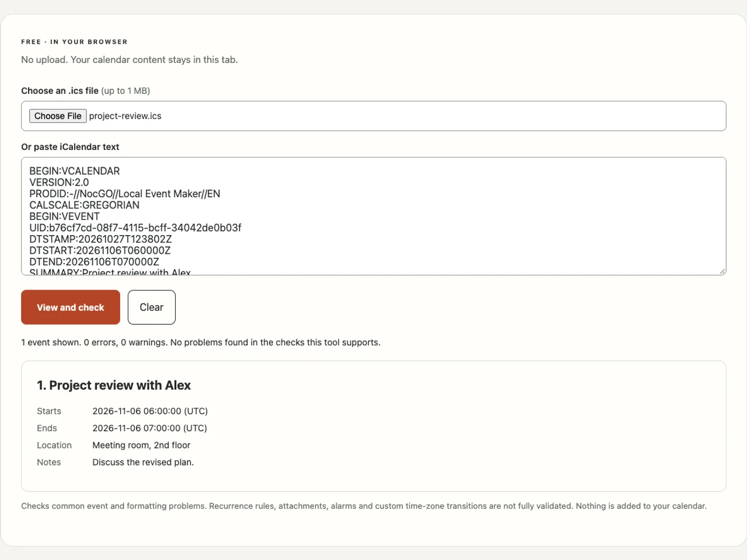Click the notes text Discuss the revised plan
747x560 pixels.
click(x=143, y=462)
